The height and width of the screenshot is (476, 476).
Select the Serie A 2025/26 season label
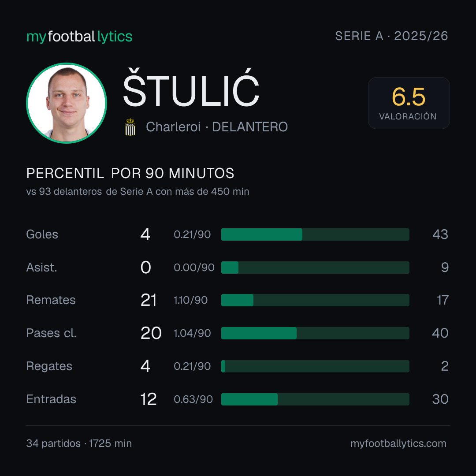(391, 36)
